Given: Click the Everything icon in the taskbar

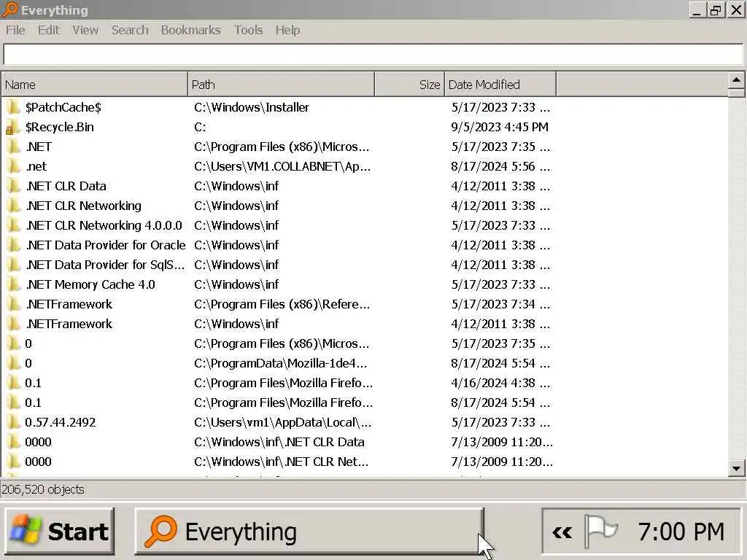Looking at the screenshot, I should [x=161, y=532].
